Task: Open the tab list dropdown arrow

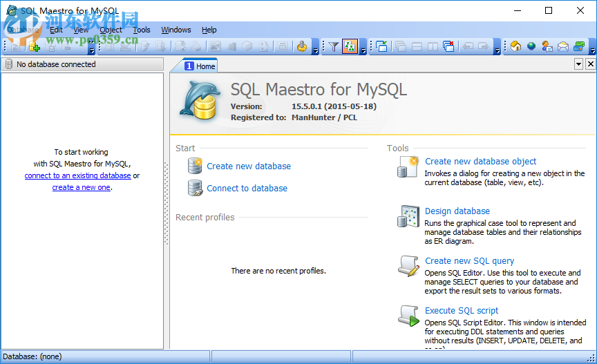Action: [x=578, y=64]
